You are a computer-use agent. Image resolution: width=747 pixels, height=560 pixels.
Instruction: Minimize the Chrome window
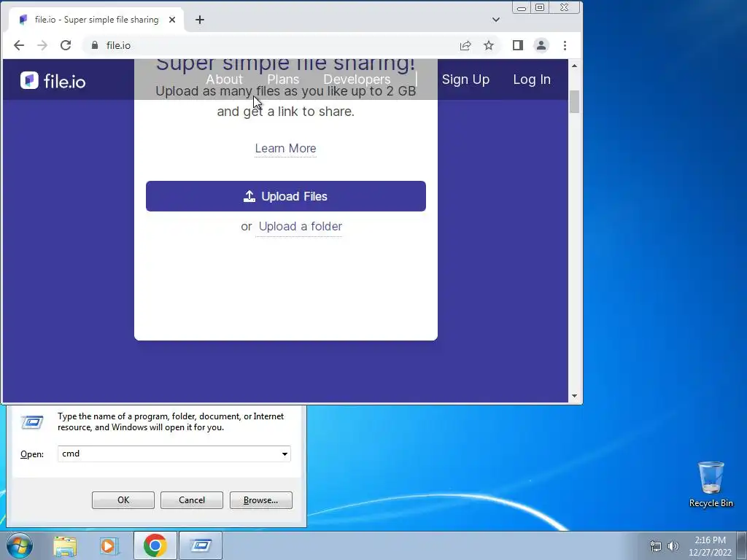[x=521, y=7]
